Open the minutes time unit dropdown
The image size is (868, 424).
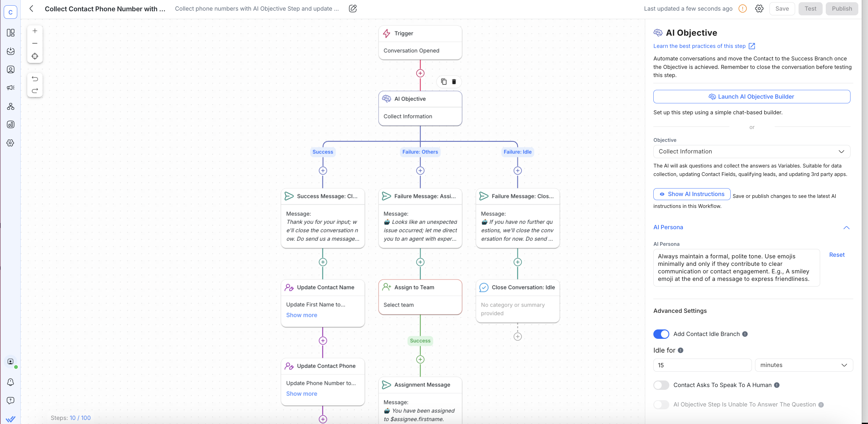[803, 365]
